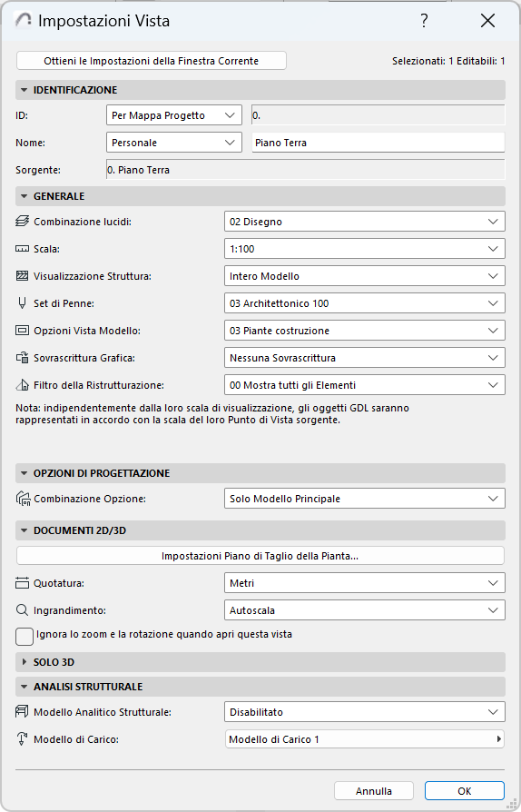Toggle Ignora lo zoom e la rotazione checkbox
The height and width of the screenshot is (812, 521).
(25, 637)
